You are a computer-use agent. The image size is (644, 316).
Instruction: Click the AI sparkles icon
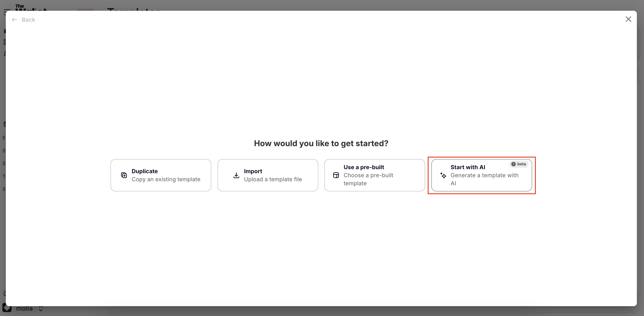[x=443, y=175]
